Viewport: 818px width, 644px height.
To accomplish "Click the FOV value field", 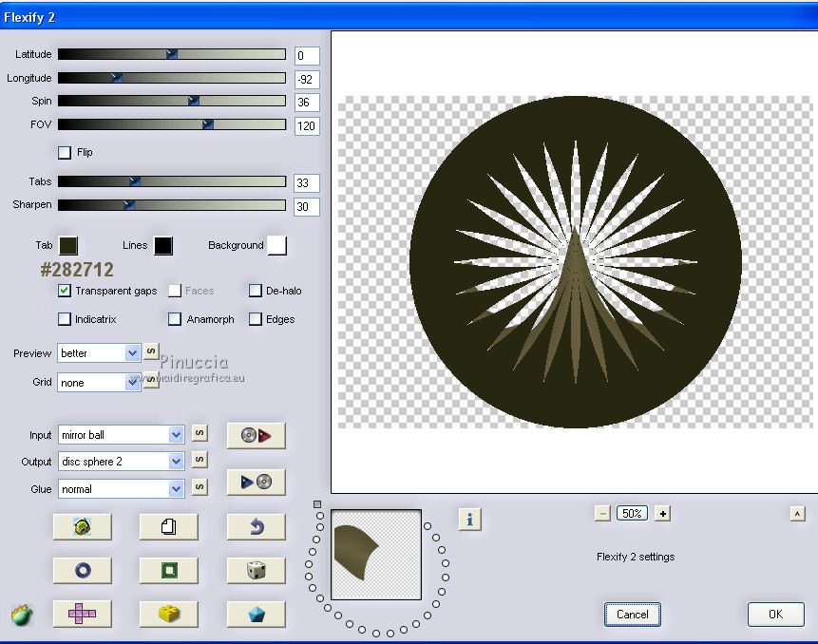I will [x=307, y=125].
